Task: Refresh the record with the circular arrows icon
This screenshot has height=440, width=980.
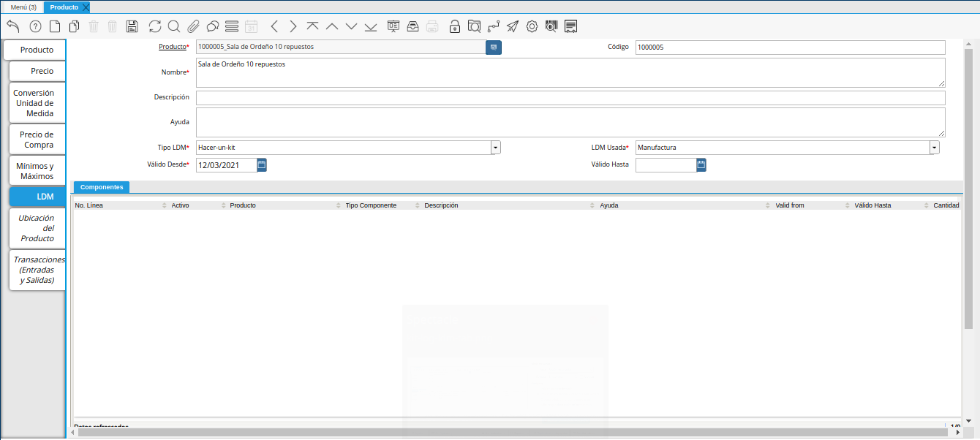Action: coord(155,26)
